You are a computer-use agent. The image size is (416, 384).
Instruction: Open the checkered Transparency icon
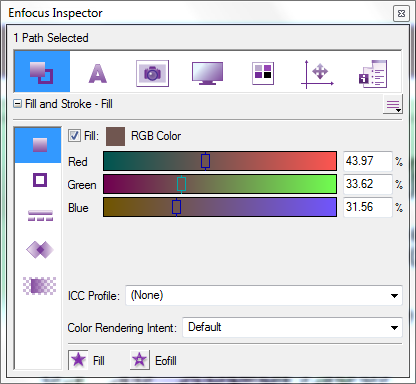(x=39, y=286)
